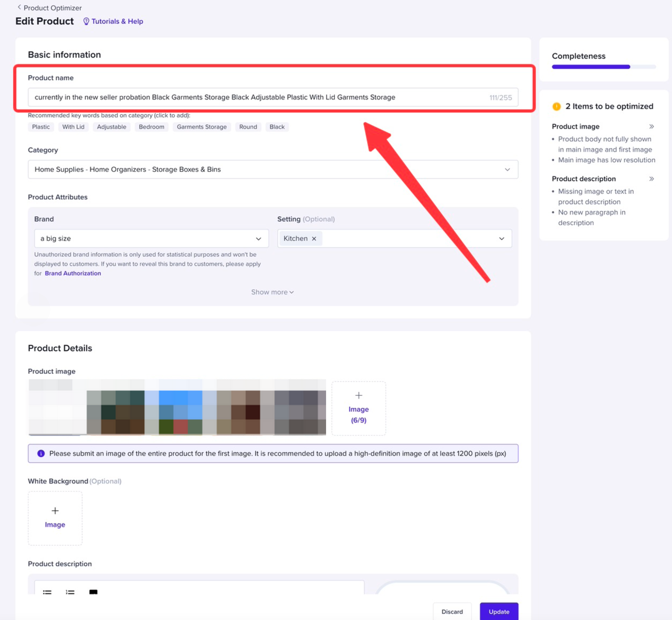Click the Update button
Viewport: 672px width, 620px height.
499,612
